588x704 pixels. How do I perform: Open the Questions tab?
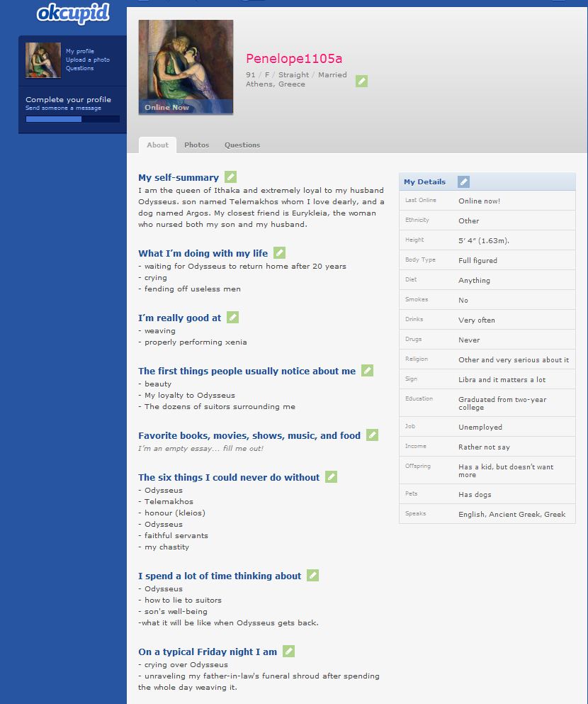[242, 145]
